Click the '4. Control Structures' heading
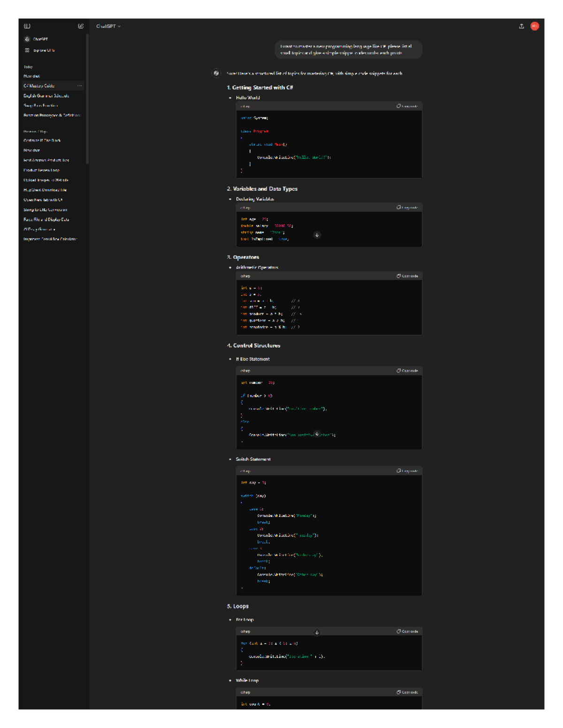The image size is (563, 728). (x=254, y=345)
